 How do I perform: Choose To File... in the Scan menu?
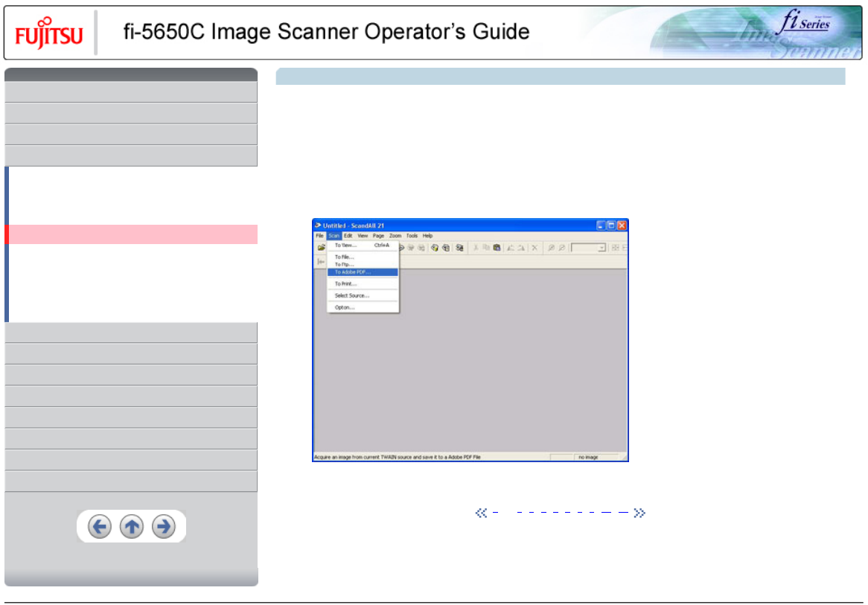(x=363, y=257)
